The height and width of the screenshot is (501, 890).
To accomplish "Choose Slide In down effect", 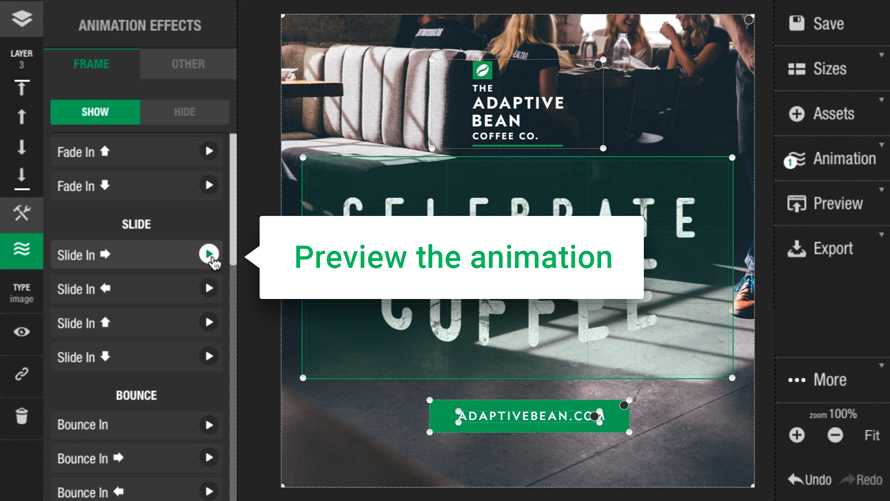I will 136,357.
